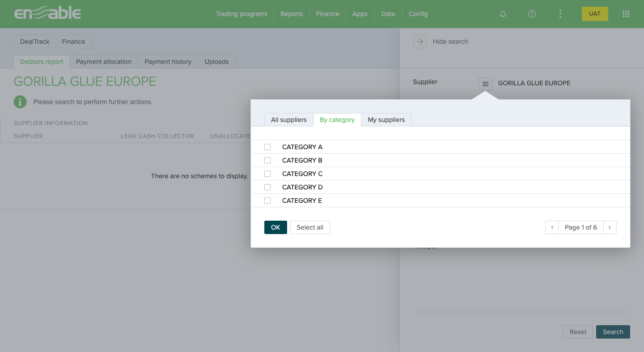Viewport: 644px width, 352px height.
Task: Click GORILLA GLUE EUROPE supplier value
Action: (x=534, y=83)
